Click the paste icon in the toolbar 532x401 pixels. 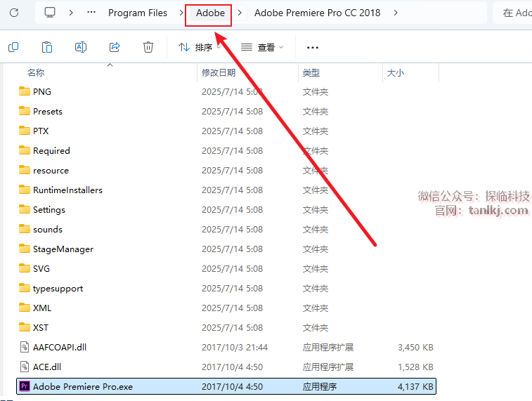[x=47, y=47]
